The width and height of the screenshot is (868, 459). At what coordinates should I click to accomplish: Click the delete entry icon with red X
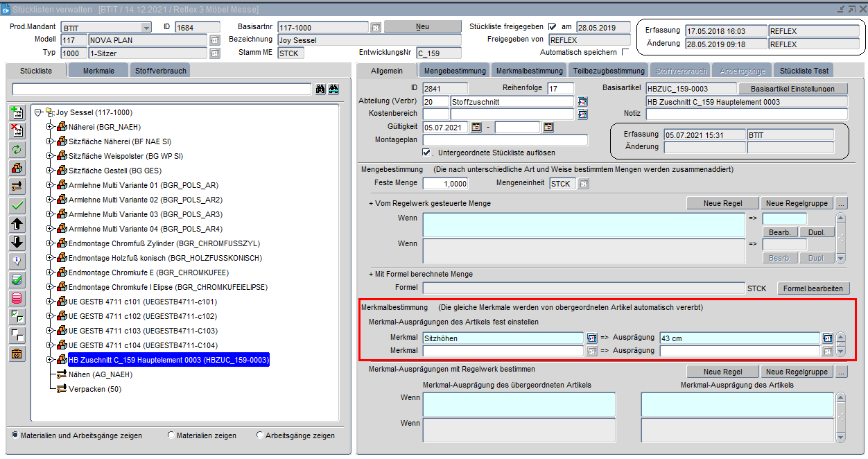(17, 131)
